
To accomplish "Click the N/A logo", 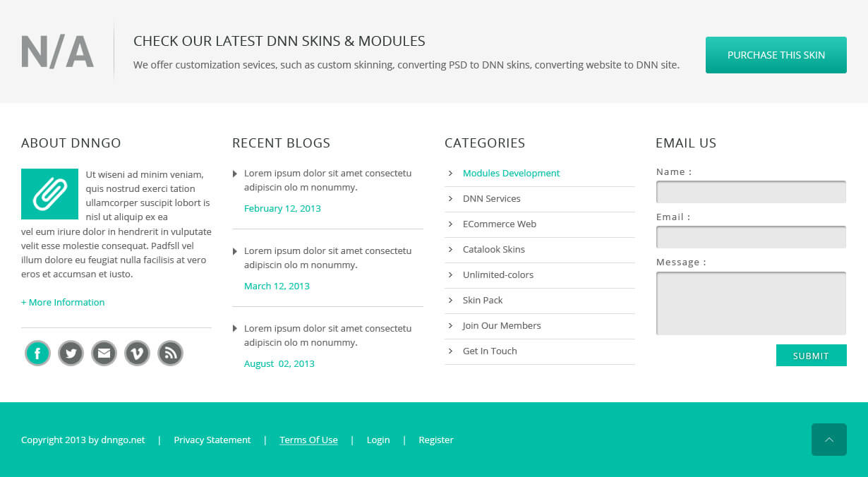I will click(x=57, y=52).
